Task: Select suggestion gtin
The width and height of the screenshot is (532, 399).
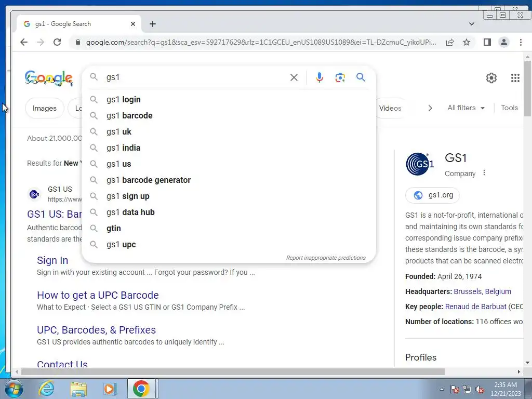Action: (x=229, y=229)
